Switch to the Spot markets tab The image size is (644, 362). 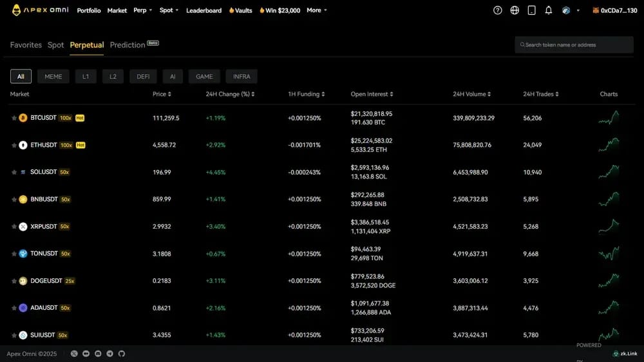point(55,45)
